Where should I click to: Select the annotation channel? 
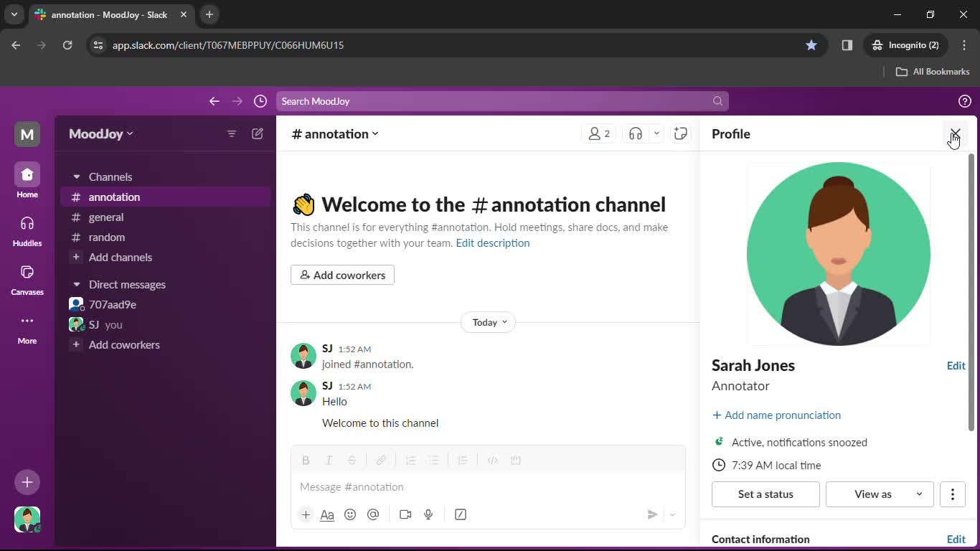[x=165, y=197]
